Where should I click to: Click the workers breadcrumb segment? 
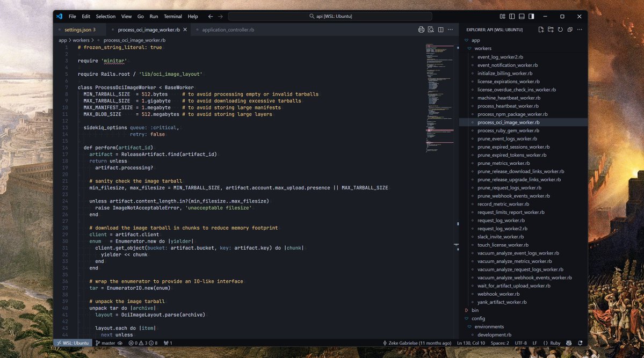point(81,40)
